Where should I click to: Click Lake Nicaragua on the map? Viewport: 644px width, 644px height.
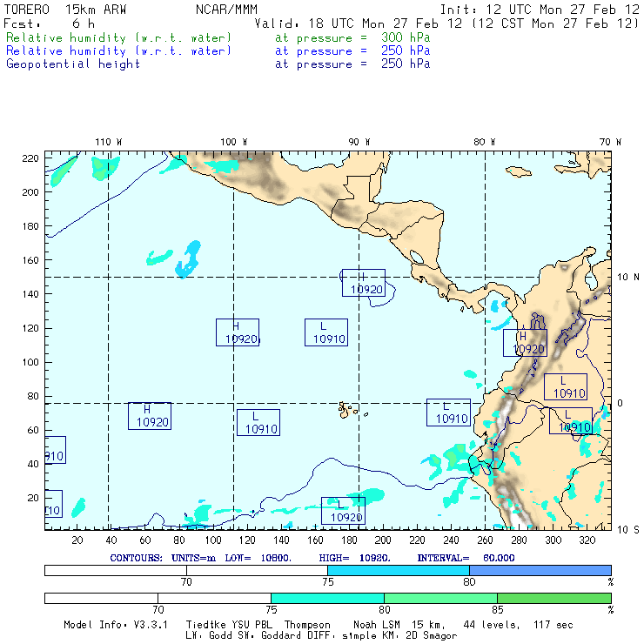click(417, 257)
